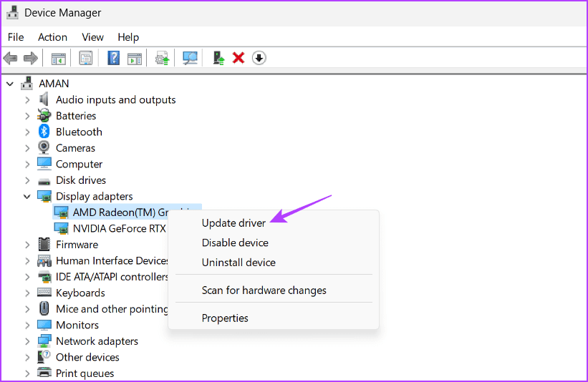The image size is (588, 382).
Task: Select the Print queues label
Action: tap(85, 373)
